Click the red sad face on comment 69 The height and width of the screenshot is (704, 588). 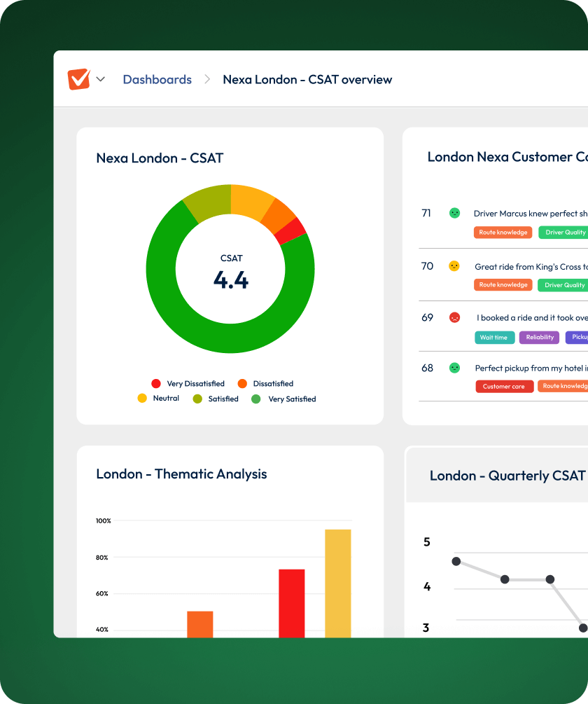(x=454, y=317)
